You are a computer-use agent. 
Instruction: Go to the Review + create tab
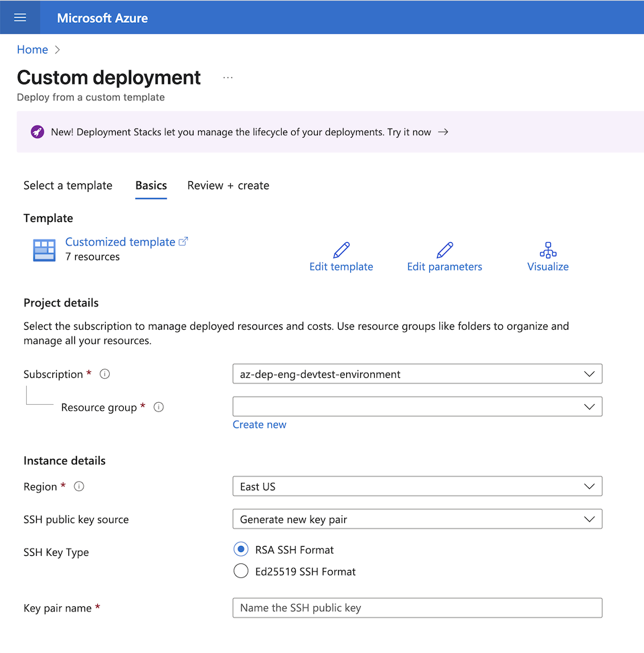228,185
